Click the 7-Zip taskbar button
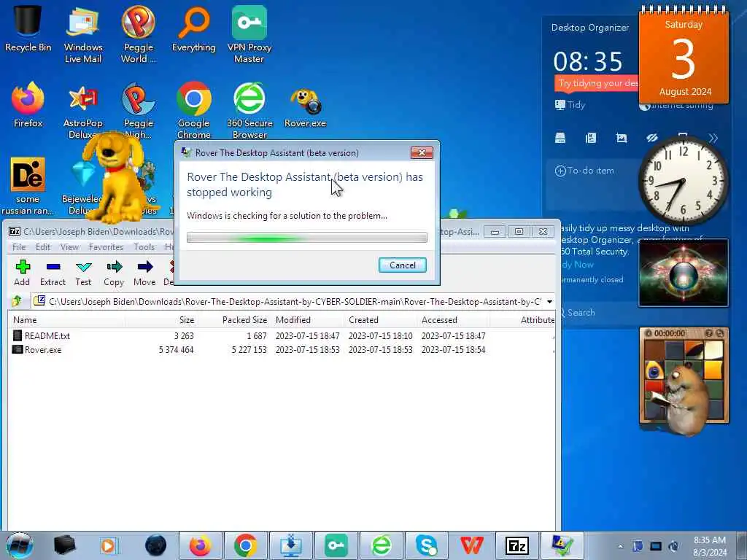The height and width of the screenshot is (560, 747). [517, 545]
